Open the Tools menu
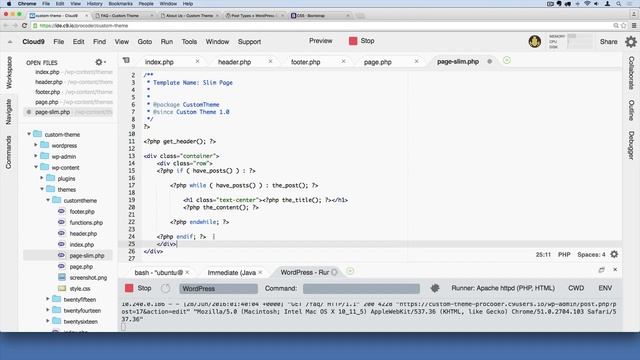This screenshot has width=640, height=360. click(x=189, y=42)
